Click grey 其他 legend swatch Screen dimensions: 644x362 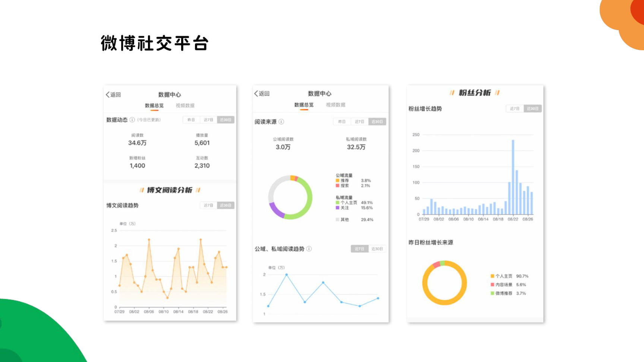[338, 220]
